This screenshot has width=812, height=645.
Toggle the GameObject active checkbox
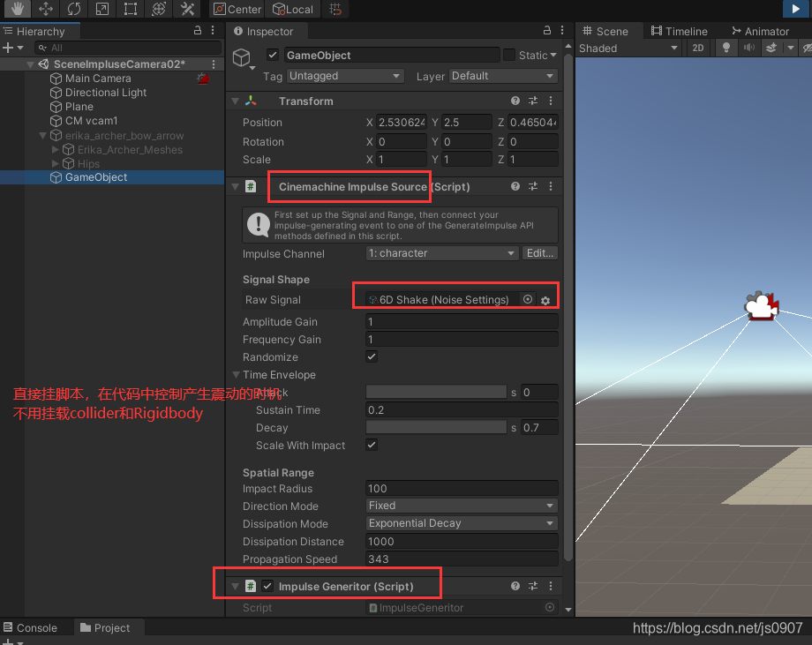click(x=273, y=55)
